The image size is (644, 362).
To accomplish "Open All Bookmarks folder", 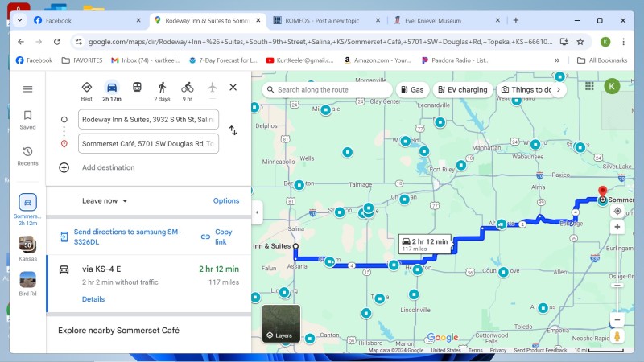I will (602, 60).
